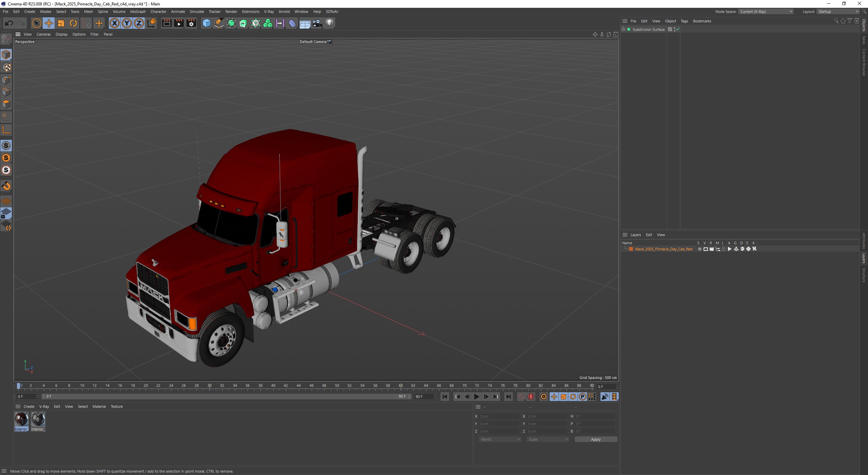Open Layers panel hamburger menu
Image resolution: width=868 pixels, height=475 pixels.
click(625, 235)
